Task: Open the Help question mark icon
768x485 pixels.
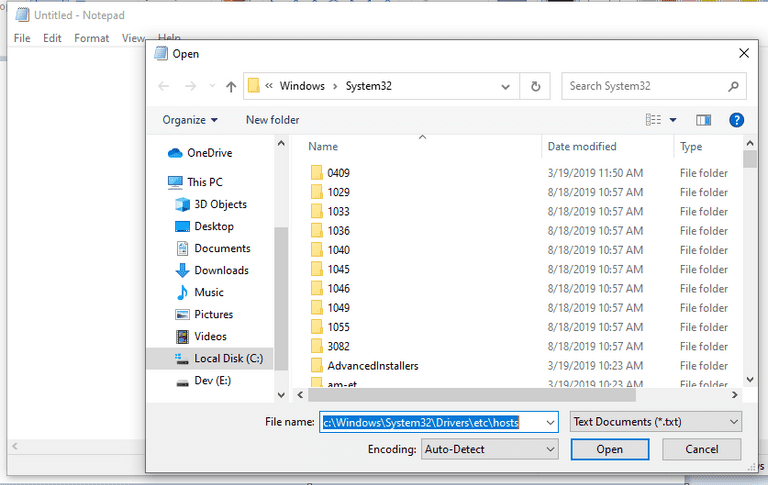Action: point(736,120)
